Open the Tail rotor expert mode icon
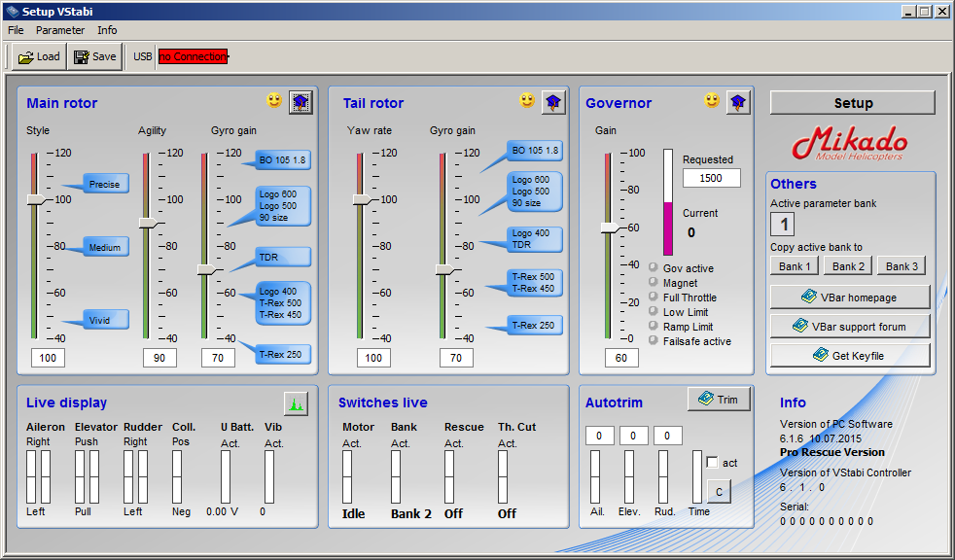This screenshot has width=955, height=560. point(553,102)
